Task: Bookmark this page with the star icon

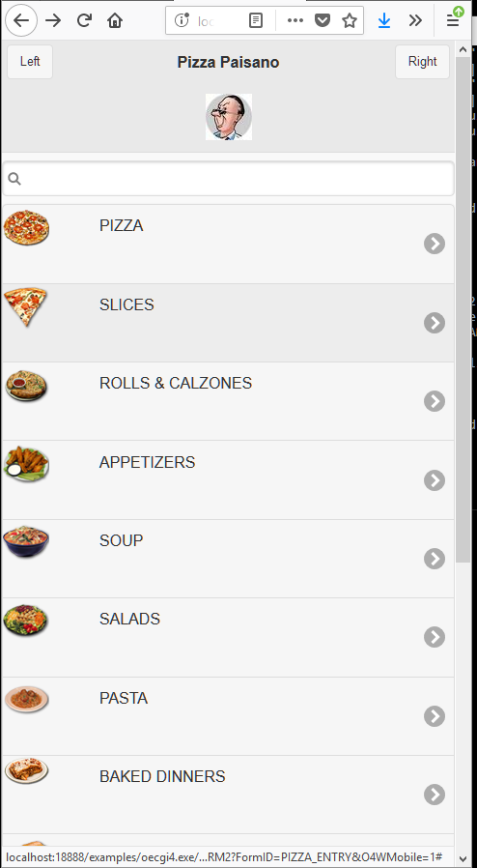Action: point(350,21)
